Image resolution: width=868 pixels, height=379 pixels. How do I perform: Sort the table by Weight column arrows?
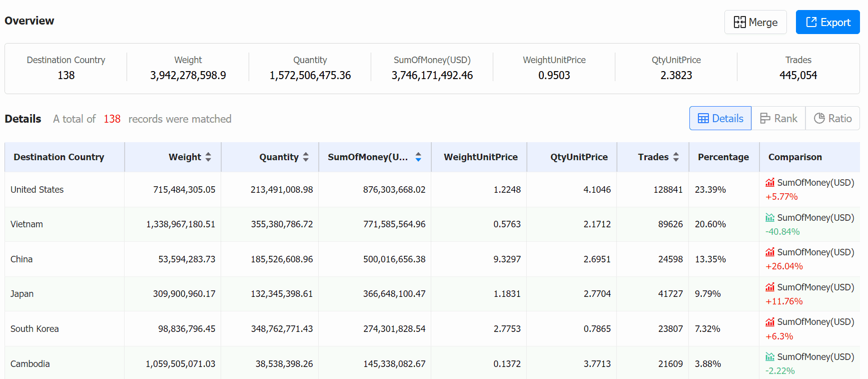208,157
